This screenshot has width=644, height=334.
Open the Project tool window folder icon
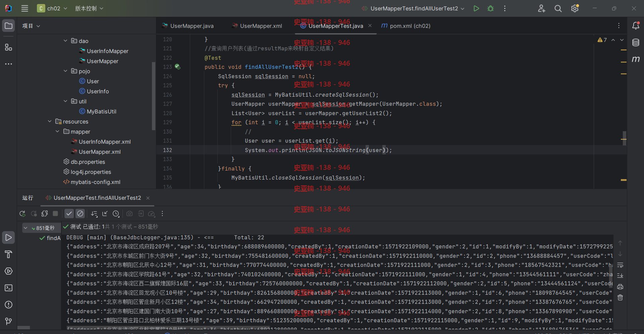(9, 26)
